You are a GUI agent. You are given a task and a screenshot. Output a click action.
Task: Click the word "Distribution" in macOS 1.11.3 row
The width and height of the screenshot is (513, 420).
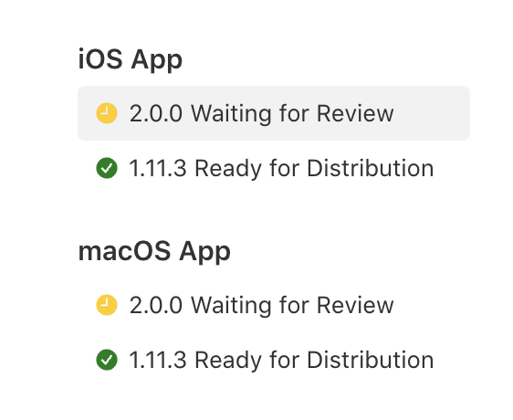tap(371, 360)
